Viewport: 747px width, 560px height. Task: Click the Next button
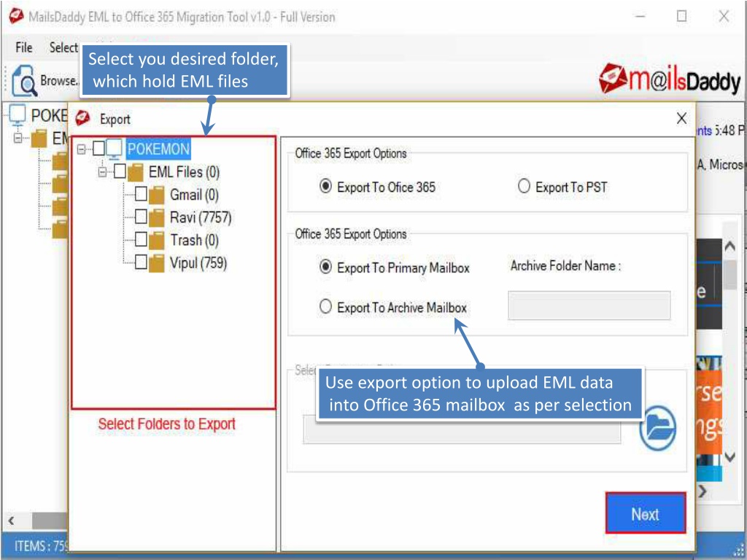646,513
